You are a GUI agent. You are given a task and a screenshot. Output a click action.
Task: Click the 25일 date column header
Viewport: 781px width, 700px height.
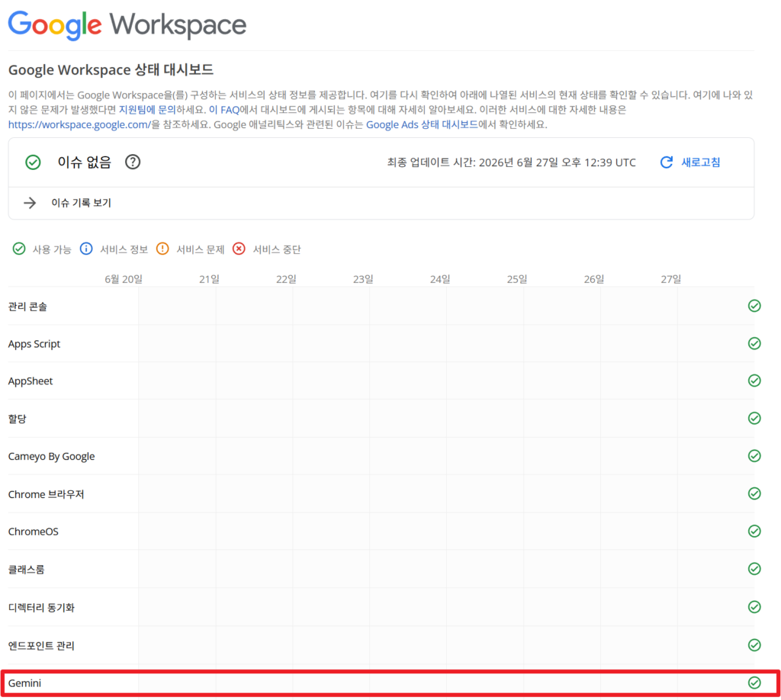coord(517,279)
